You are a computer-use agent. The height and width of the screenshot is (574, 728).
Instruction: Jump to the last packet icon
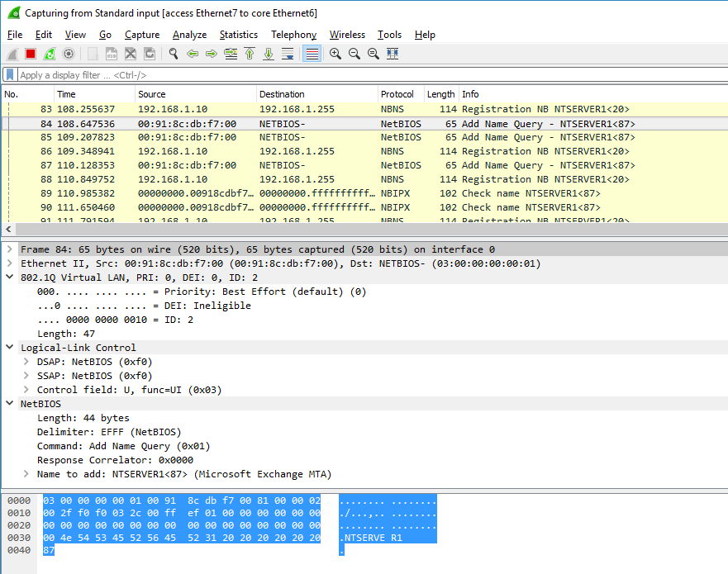(269, 54)
